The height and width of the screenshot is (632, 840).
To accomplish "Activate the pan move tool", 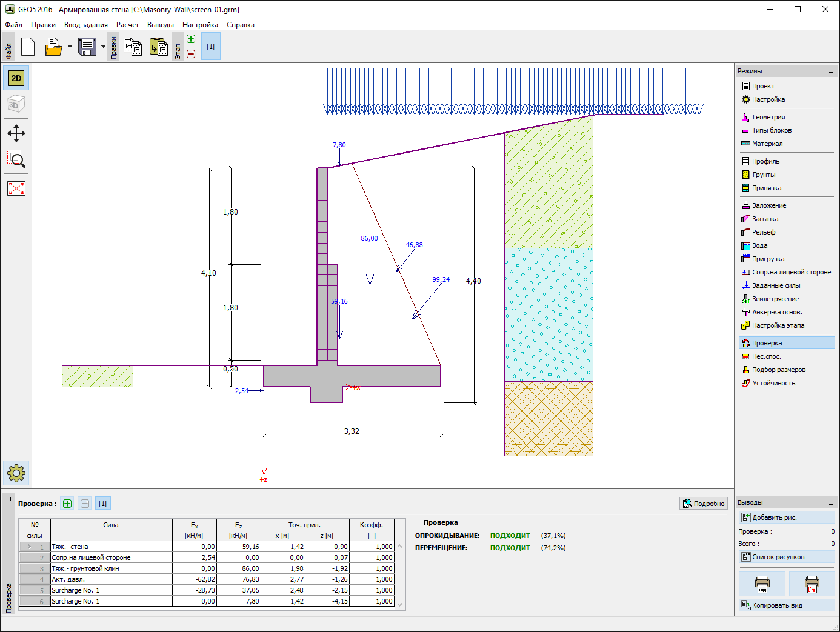I will (16, 133).
